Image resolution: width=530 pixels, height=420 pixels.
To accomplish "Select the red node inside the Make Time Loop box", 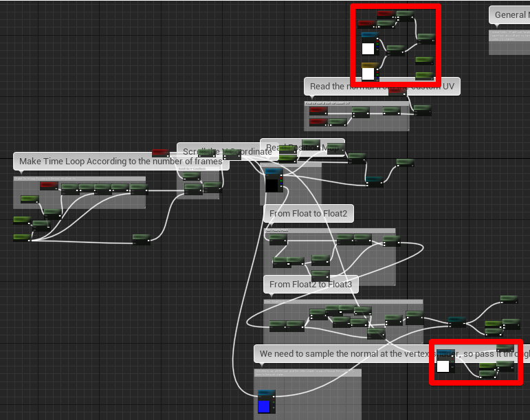I will [x=49, y=186].
